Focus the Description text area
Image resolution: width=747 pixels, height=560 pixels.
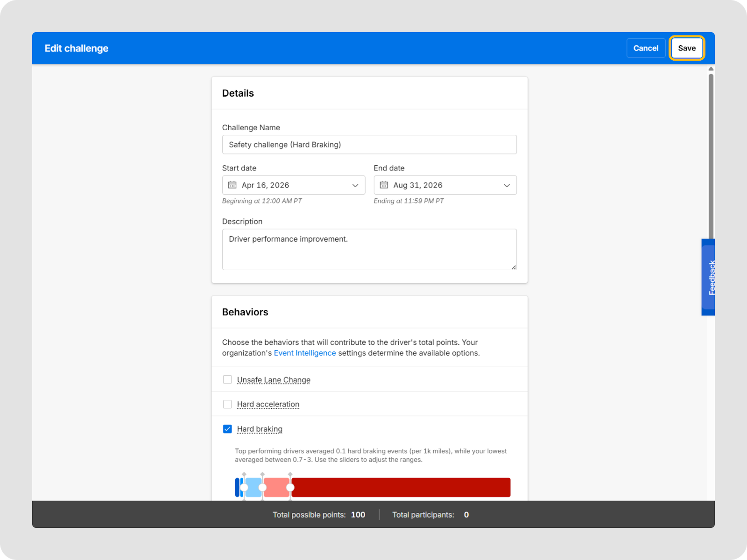point(369,250)
